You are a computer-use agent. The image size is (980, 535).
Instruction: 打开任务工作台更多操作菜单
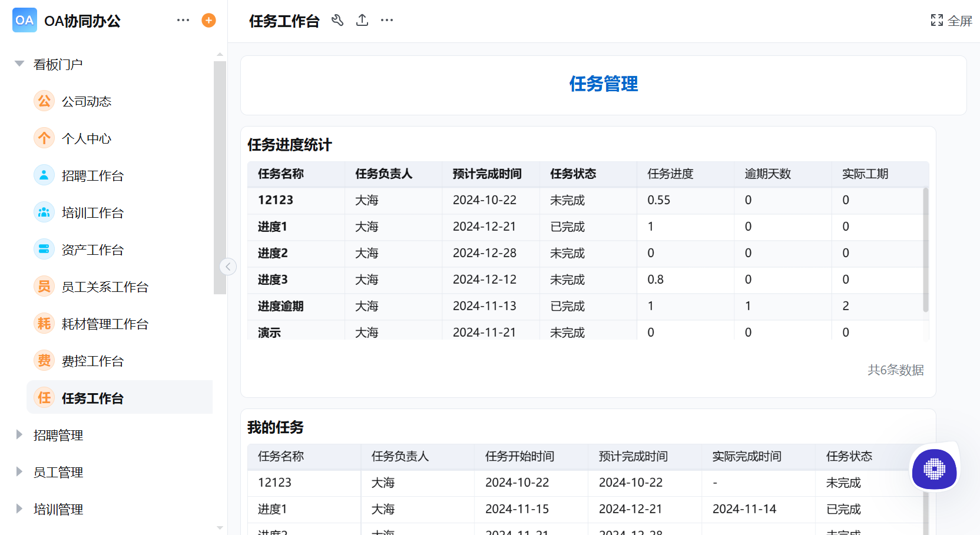pos(386,20)
